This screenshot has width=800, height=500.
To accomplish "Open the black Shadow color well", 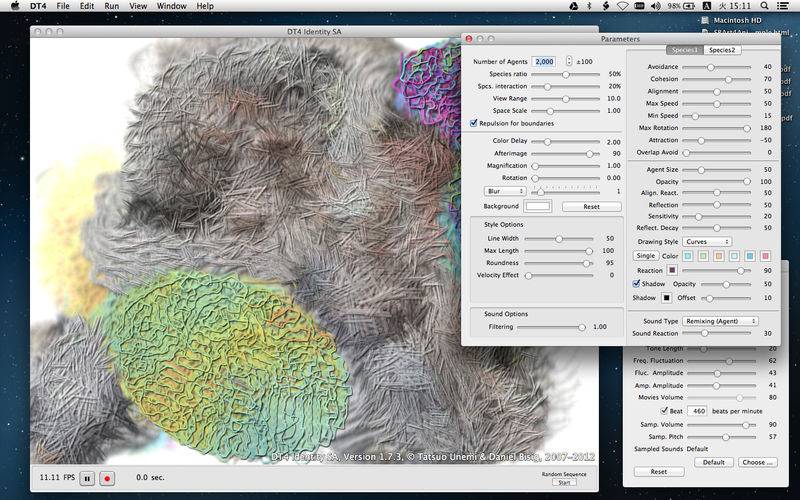I will [x=666, y=297].
